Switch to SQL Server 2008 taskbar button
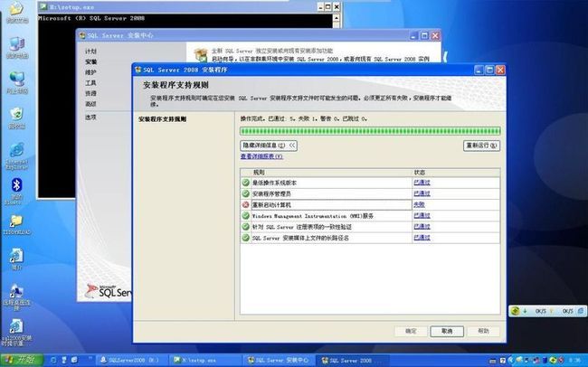588x367 pixels. (x=351, y=361)
